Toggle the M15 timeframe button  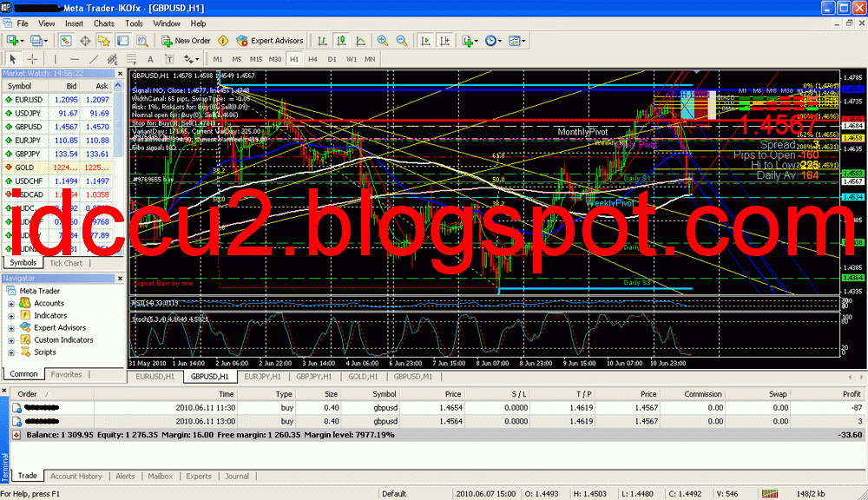coord(256,59)
